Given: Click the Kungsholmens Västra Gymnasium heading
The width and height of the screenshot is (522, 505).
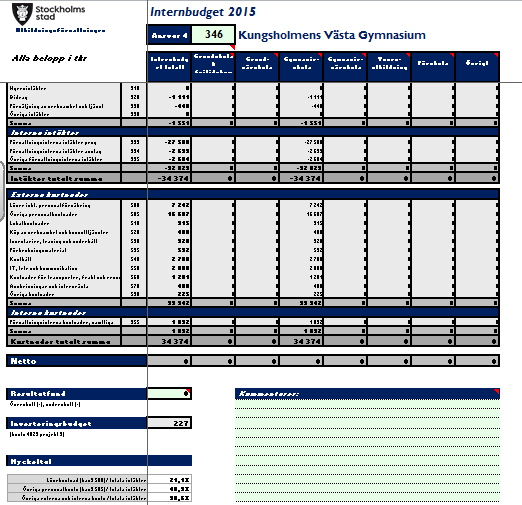Looking at the screenshot, I should click(332, 35).
